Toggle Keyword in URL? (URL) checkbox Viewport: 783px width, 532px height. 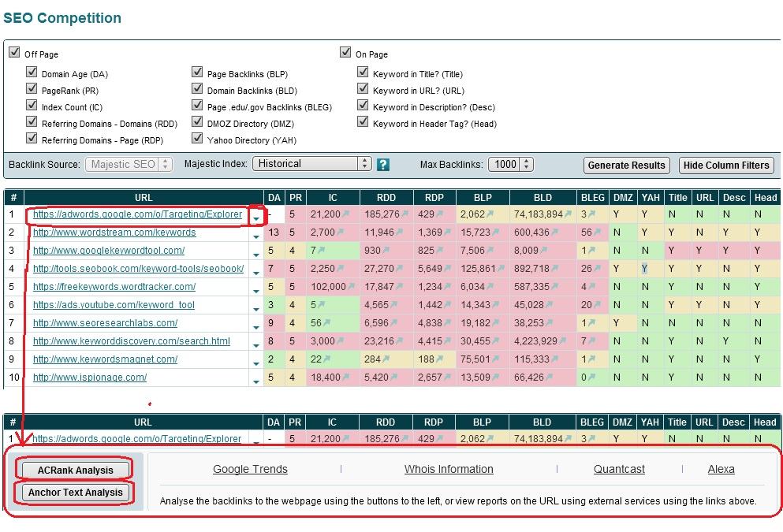coord(363,88)
